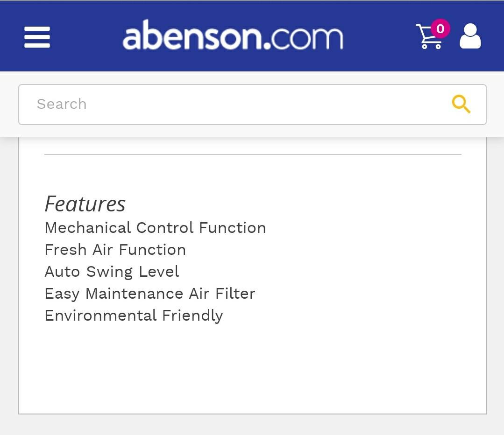Image resolution: width=504 pixels, height=435 pixels.
Task: Click the Environmental Friendly text
Action: tap(134, 315)
